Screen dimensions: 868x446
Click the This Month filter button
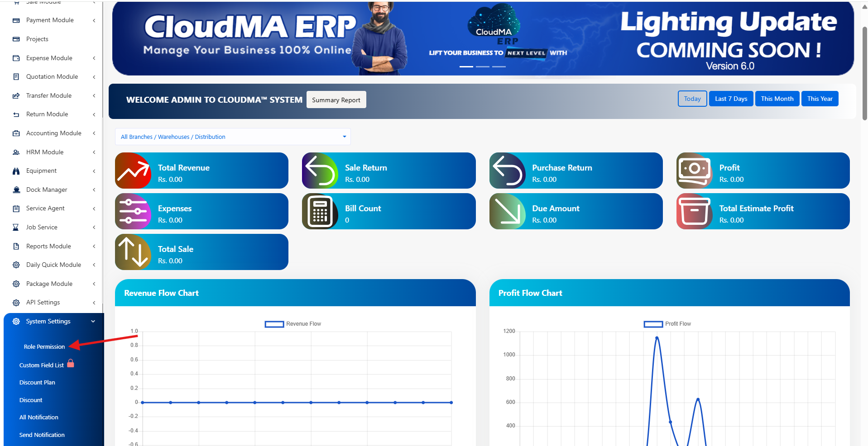[777, 99]
